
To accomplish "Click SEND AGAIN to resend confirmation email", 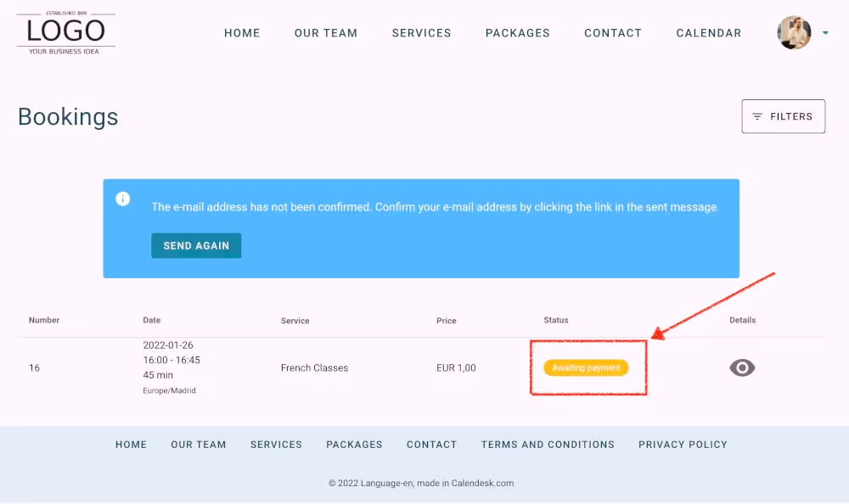I will (x=196, y=244).
